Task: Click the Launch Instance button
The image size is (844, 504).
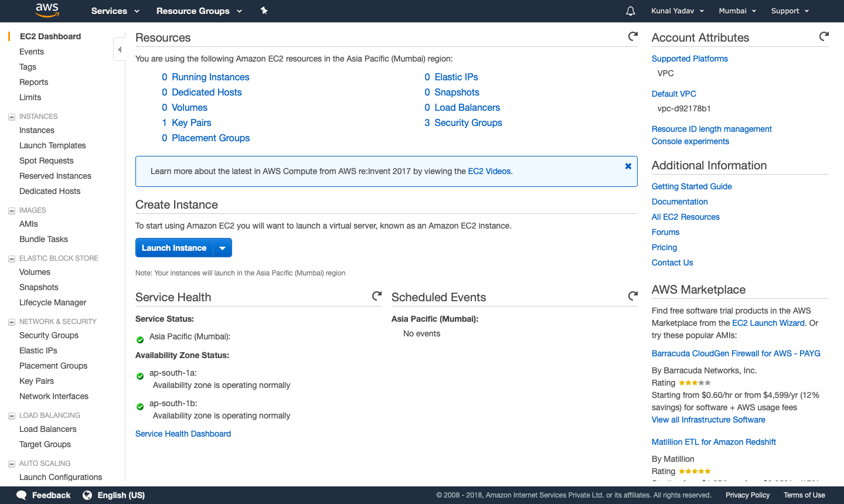Action: [174, 248]
